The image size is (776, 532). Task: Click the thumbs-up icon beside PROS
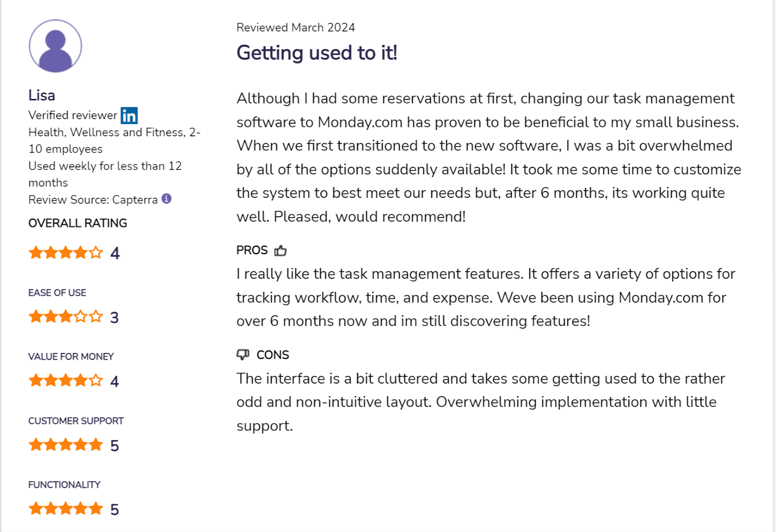(280, 250)
